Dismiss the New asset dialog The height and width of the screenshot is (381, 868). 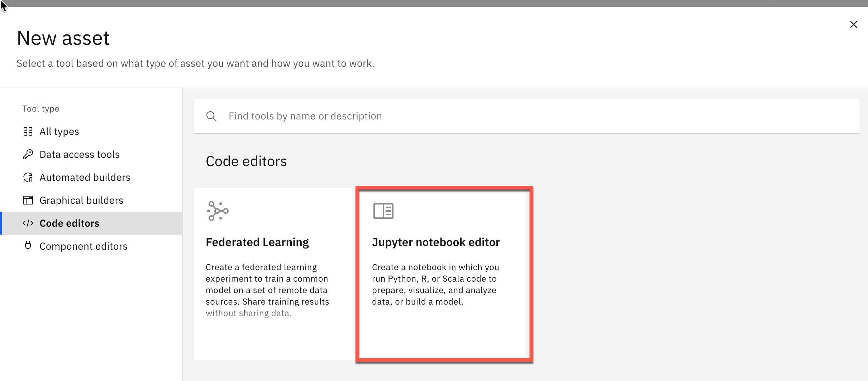click(854, 24)
